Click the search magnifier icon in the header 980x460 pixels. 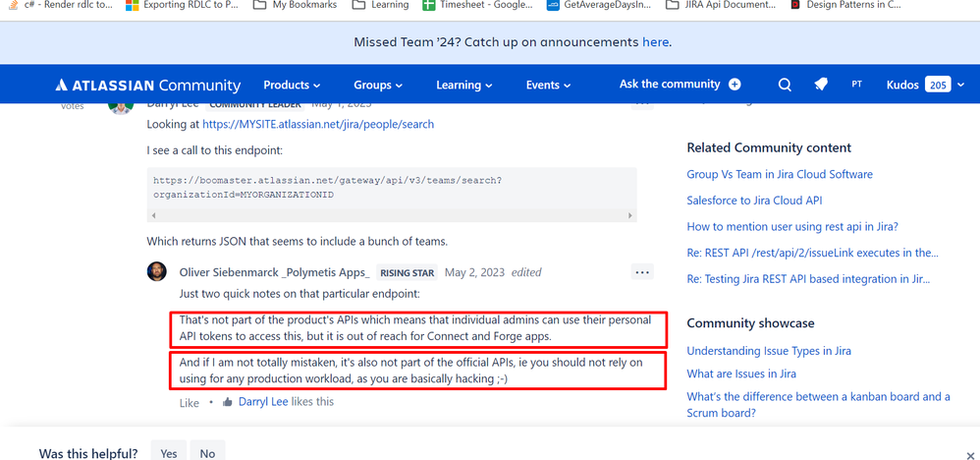[x=785, y=85]
